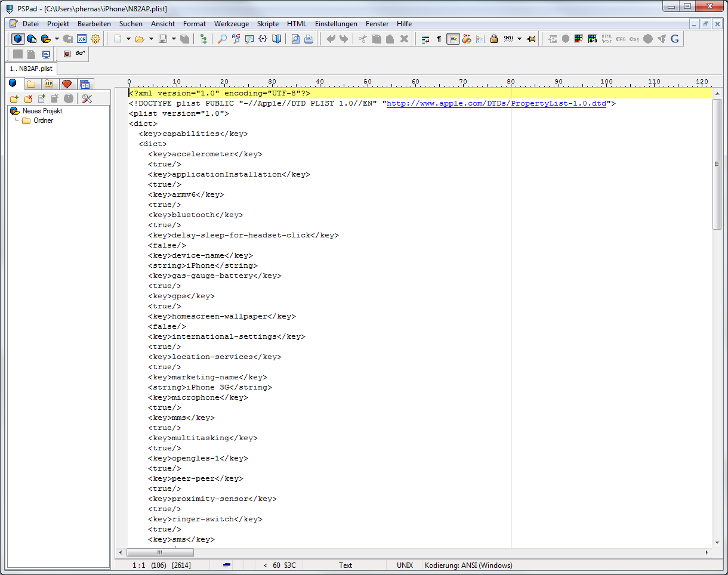Click the open project icon in main toolbar

45,39
